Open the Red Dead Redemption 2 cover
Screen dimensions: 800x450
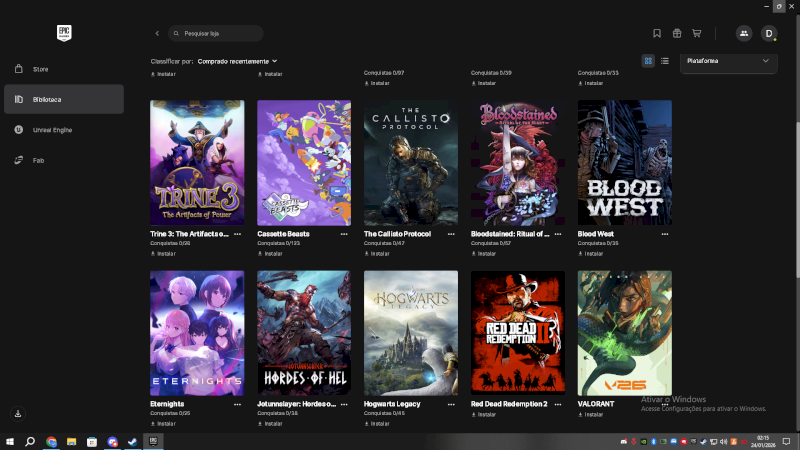click(x=518, y=333)
